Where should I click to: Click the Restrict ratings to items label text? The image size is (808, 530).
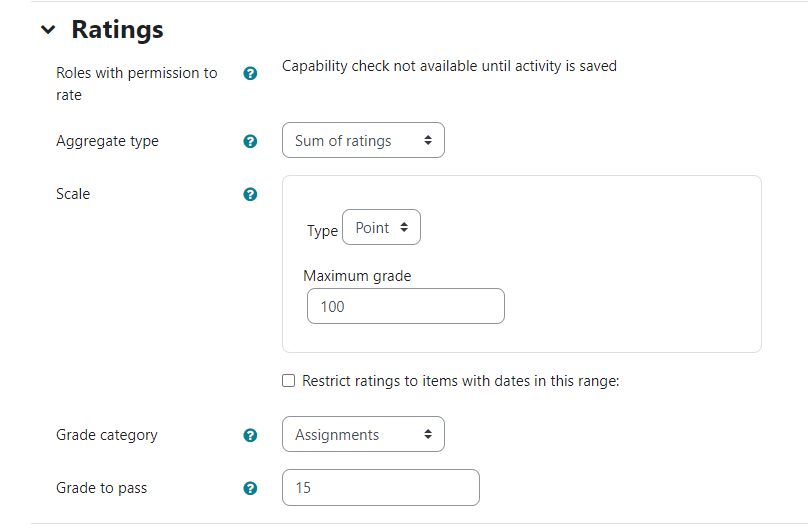(x=460, y=381)
